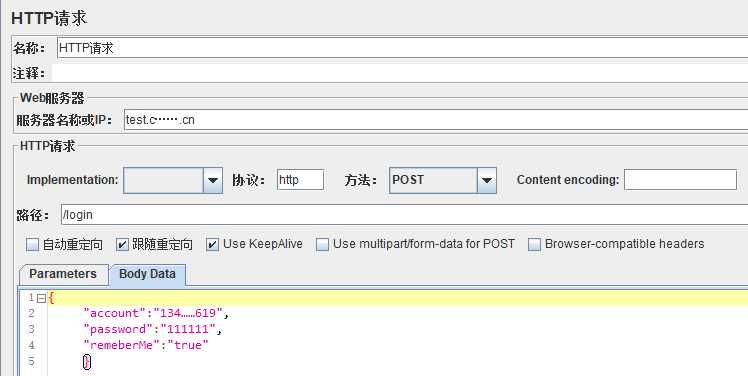Image resolution: width=748 pixels, height=376 pixels.
Task: Collapse the JSON block fold marker
Action: (42, 299)
